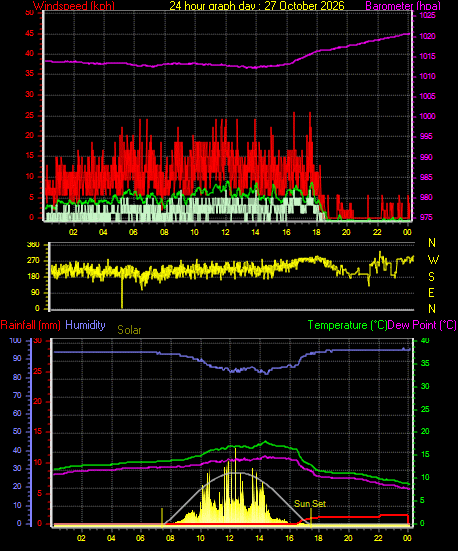The width and height of the screenshot is (458, 551).
Task: Click the "E" compass label
Action: pos(432,293)
